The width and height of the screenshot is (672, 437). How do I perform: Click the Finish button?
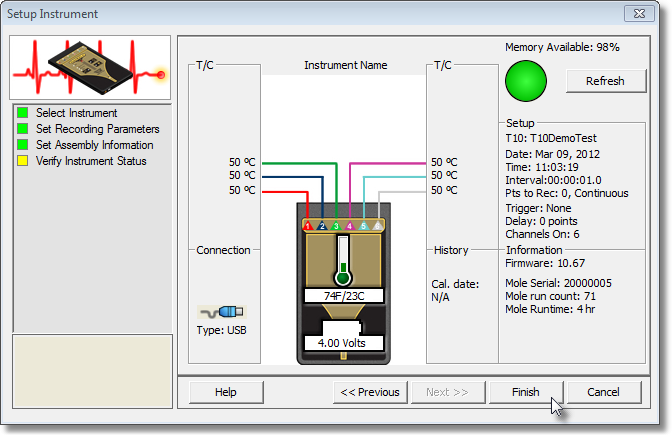525,392
